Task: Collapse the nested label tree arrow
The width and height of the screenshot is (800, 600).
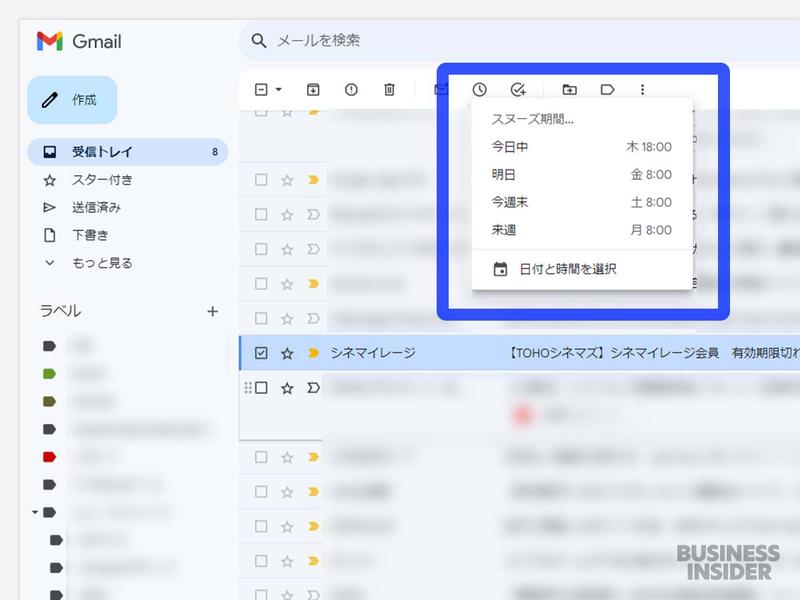Action: (35, 512)
